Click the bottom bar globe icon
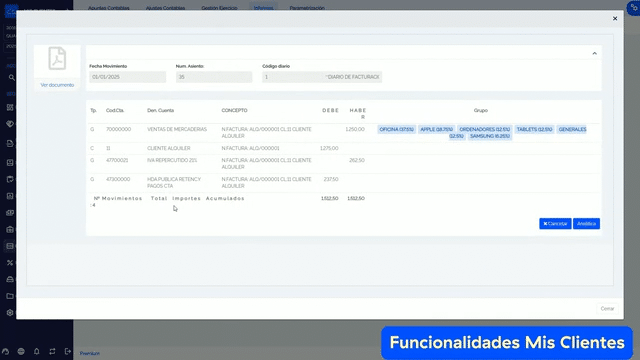Image resolution: width=640 pixels, height=360 pixels. 21,351
